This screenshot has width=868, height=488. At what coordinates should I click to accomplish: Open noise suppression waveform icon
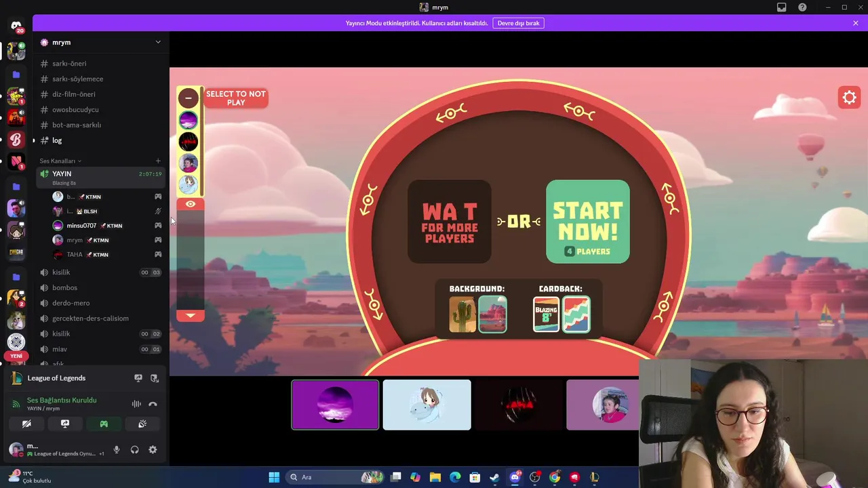click(x=136, y=404)
